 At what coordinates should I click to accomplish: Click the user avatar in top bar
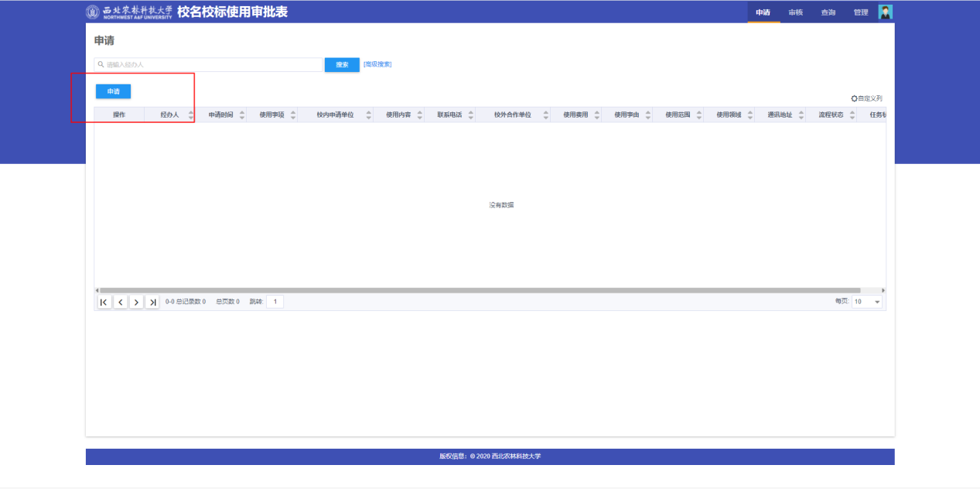click(x=886, y=12)
